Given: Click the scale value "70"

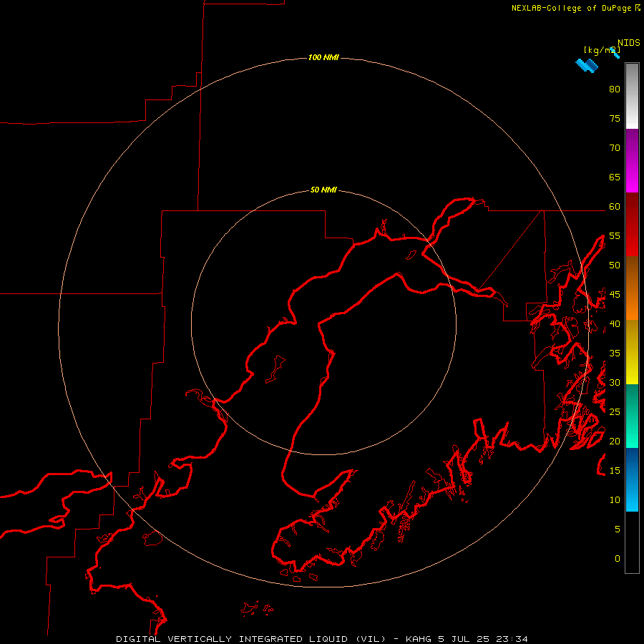Looking at the screenshot, I should pos(615,148).
